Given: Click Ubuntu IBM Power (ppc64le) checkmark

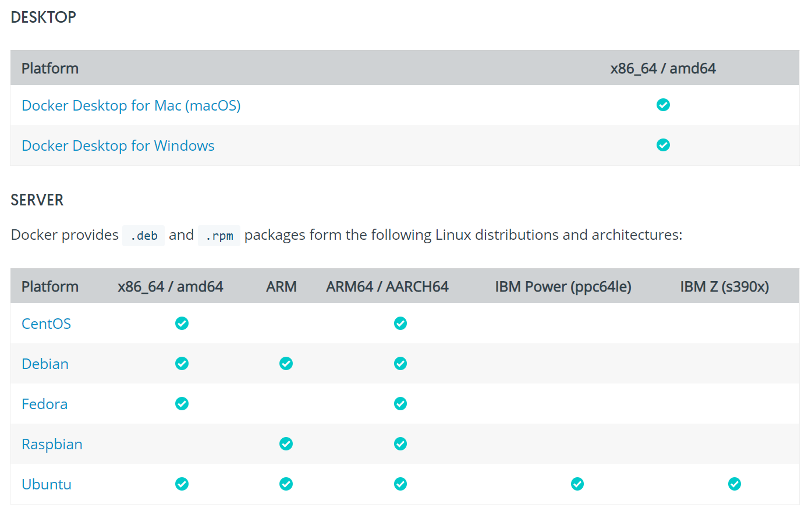Looking at the screenshot, I should tap(577, 484).
